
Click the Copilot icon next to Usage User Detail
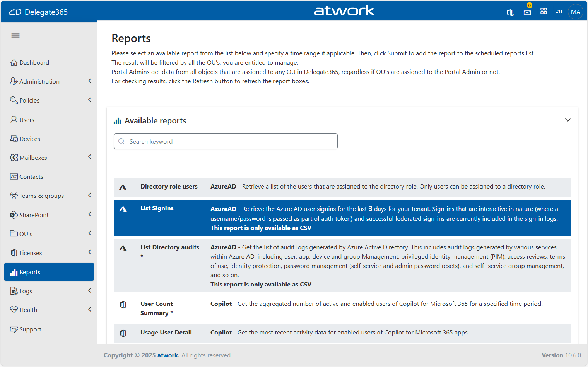point(123,333)
